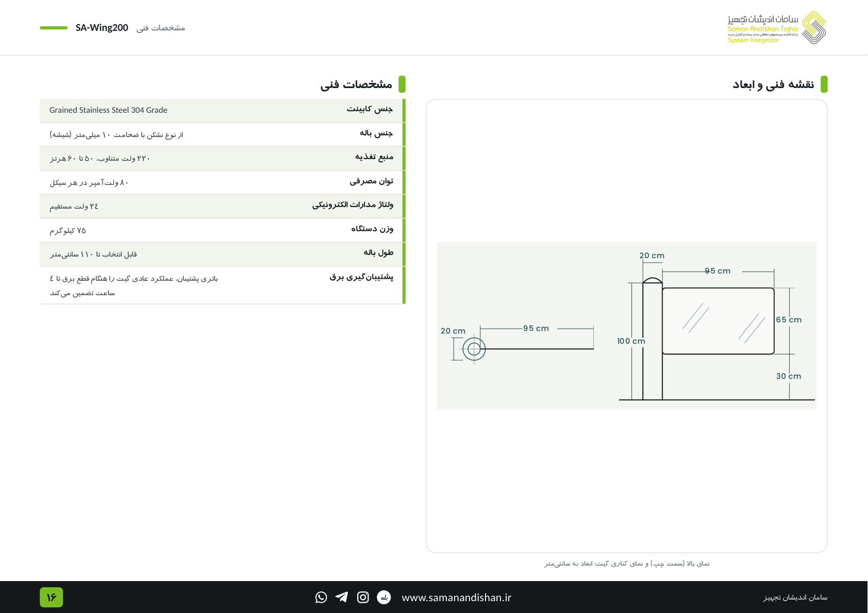Click the '65 cm' dimension label
The image size is (868, 613).
(789, 320)
